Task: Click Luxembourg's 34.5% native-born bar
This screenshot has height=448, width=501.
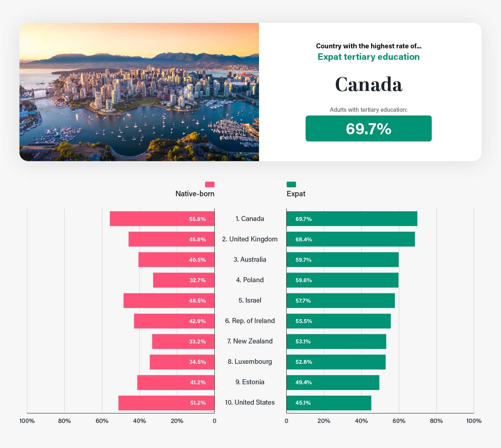Action: (182, 362)
